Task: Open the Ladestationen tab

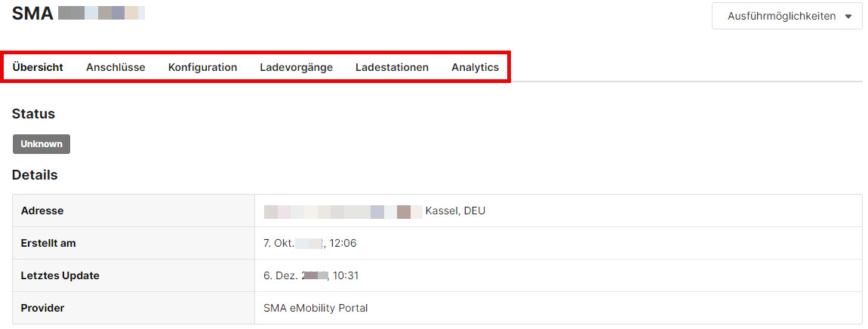Action: tap(392, 67)
